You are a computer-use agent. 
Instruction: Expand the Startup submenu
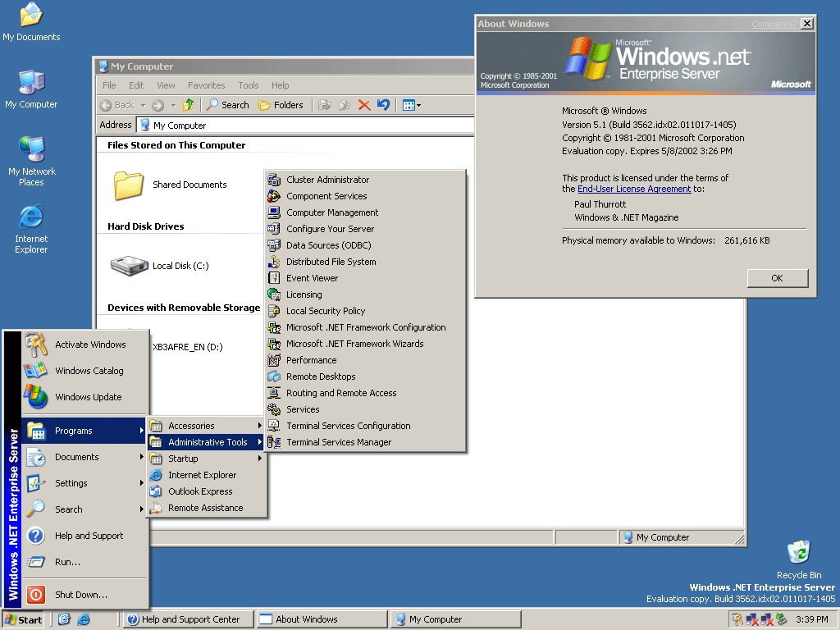coord(206,459)
